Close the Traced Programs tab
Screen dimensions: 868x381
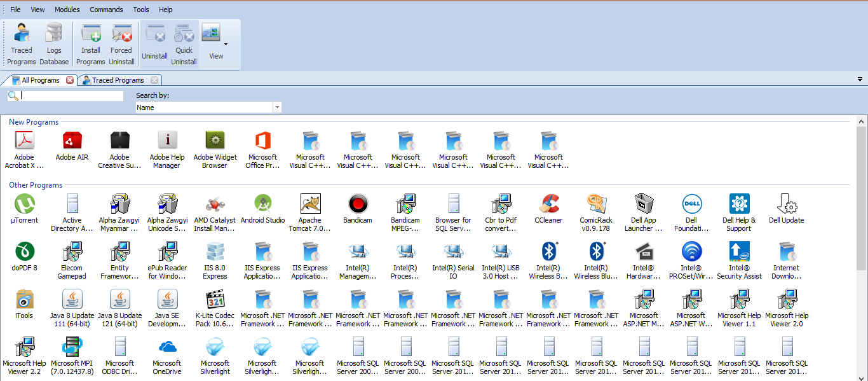click(x=154, y=80)
